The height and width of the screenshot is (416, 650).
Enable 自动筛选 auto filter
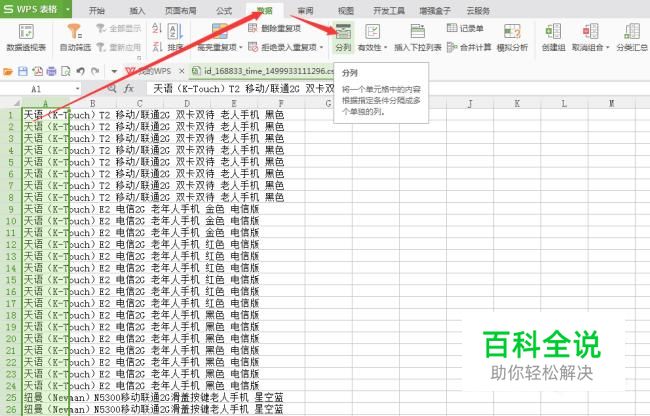pos(75,38)
